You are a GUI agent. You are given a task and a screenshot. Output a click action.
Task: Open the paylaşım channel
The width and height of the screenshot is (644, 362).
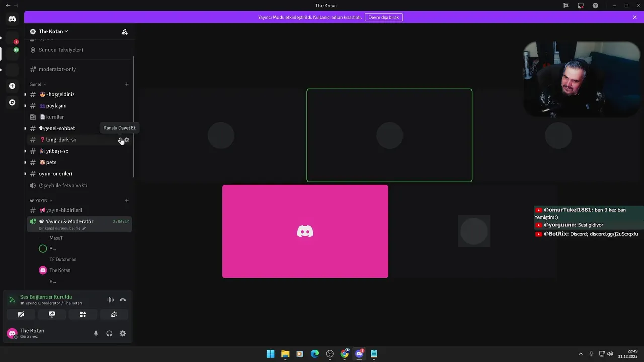point(79,106)
